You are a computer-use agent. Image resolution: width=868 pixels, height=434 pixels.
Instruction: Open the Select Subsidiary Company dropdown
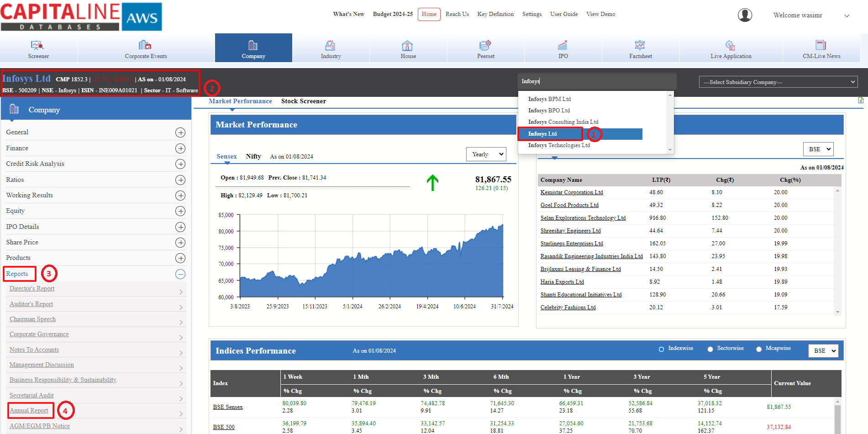click(x=778, y=82)
